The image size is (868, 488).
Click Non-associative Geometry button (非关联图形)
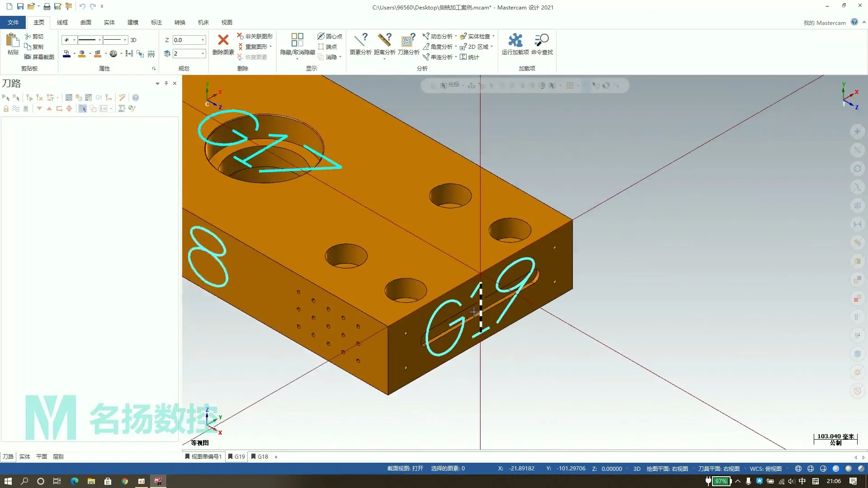pyautogui.click(x=255, y=36)
